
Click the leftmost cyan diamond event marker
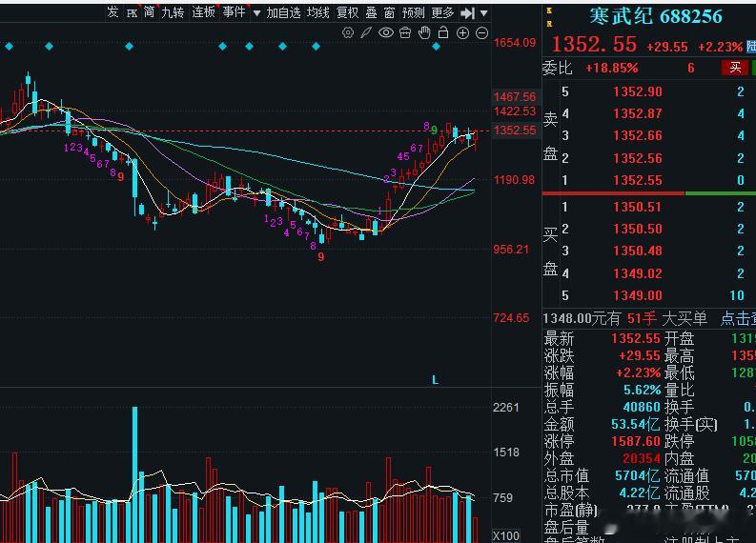point(9,47)
